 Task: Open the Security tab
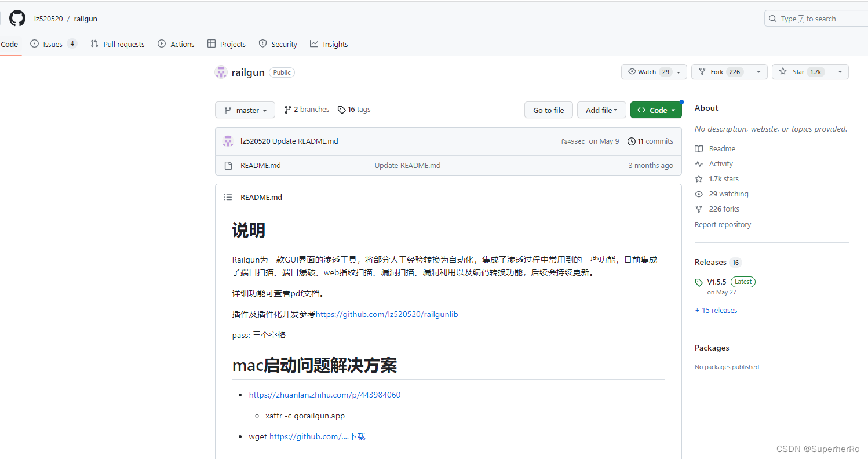point(278,44)
